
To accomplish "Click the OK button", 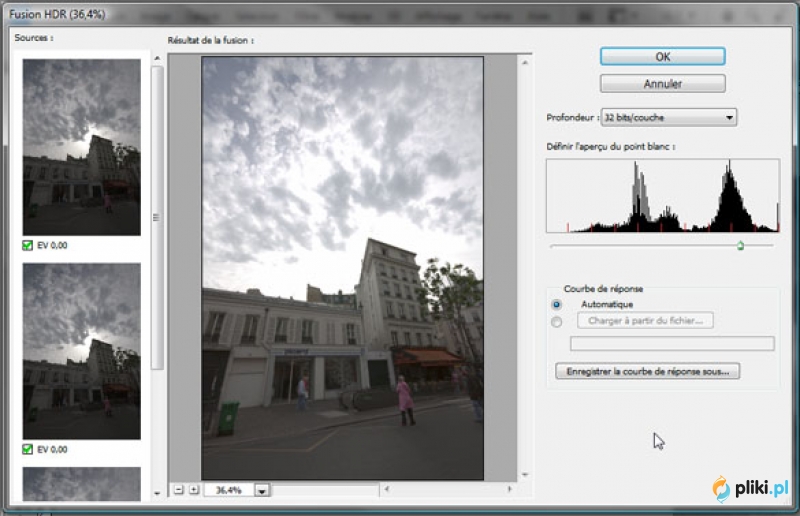I will click(x=662, y=57).
